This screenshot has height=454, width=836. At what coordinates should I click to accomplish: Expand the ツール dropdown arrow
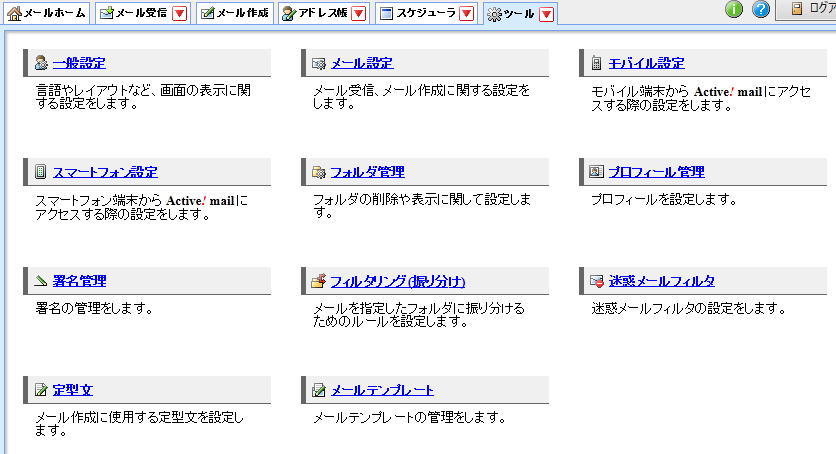click(546, 14)
